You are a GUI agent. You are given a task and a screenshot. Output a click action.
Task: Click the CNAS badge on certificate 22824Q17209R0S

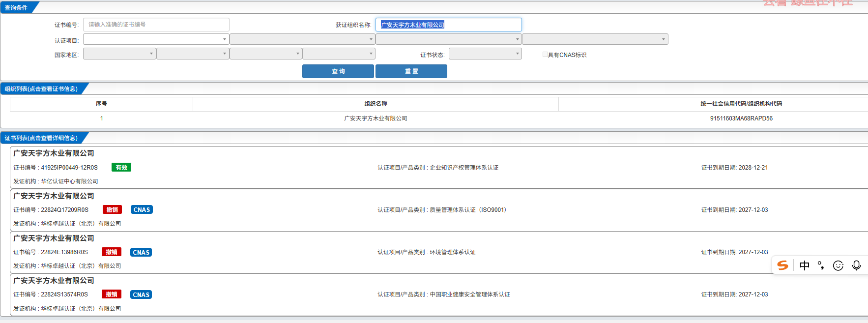click(x=142, y=210)
